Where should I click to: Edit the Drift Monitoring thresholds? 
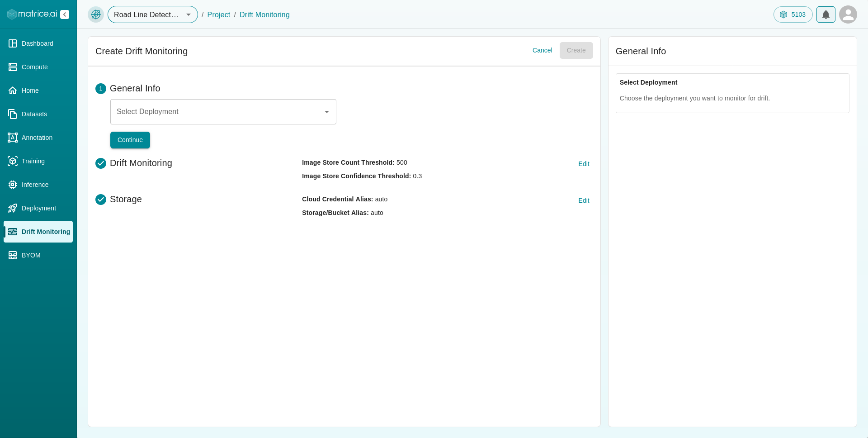tap(584, 164)
